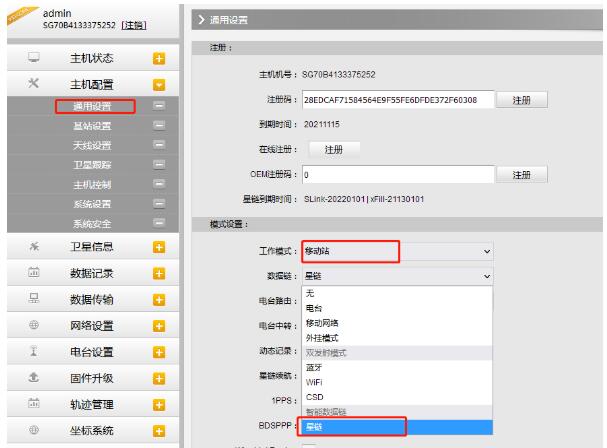Open 卫星跟踪 in the sidebar

click(92, 165)
